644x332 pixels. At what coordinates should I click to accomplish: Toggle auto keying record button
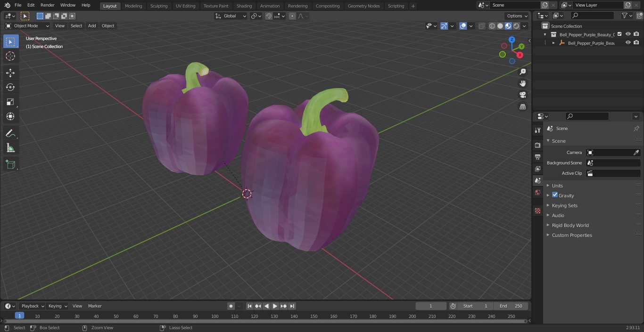tap(231, 306)
